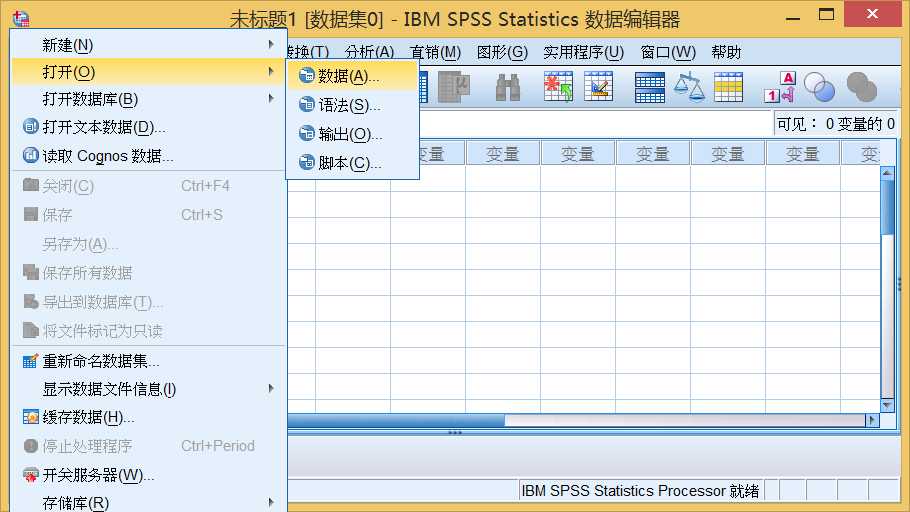This screenshot has height=512, width=910.
Task: Click the gray Variables toolbar icon left of the binoculars
Action: coord(454,87)
